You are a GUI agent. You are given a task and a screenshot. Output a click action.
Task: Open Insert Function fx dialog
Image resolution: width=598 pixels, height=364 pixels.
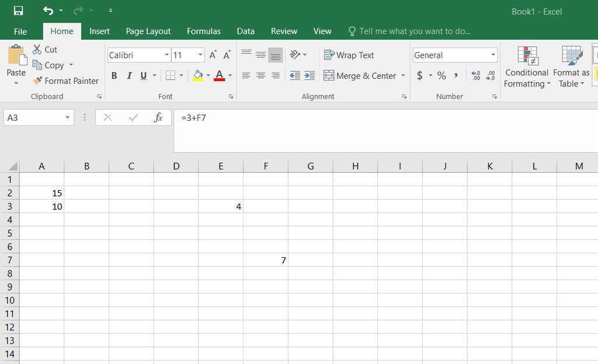pyautogui.click(x=158, y=118)
